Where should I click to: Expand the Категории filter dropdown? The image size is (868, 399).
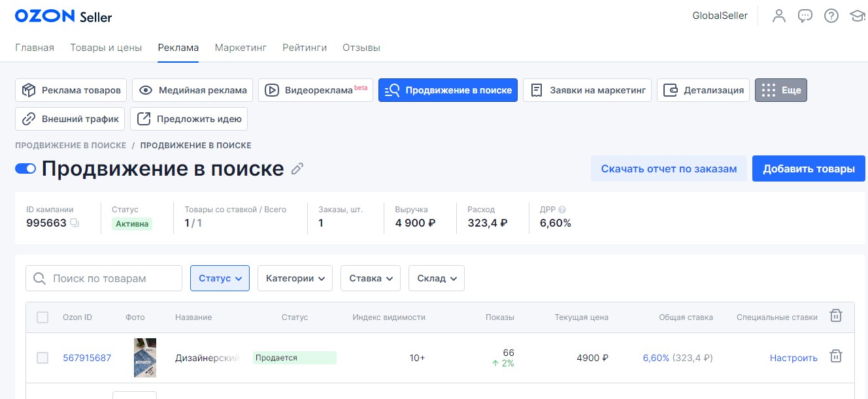295,278
